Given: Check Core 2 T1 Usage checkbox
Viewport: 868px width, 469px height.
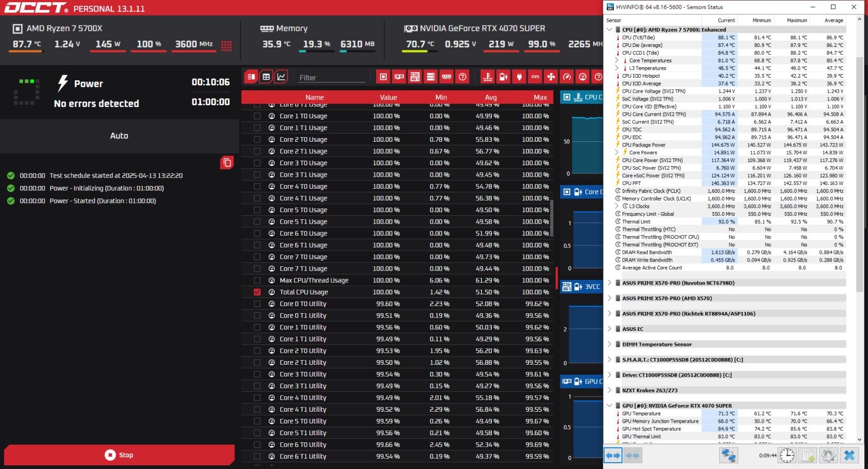Looking at the screenshot, I should point(257,152).
